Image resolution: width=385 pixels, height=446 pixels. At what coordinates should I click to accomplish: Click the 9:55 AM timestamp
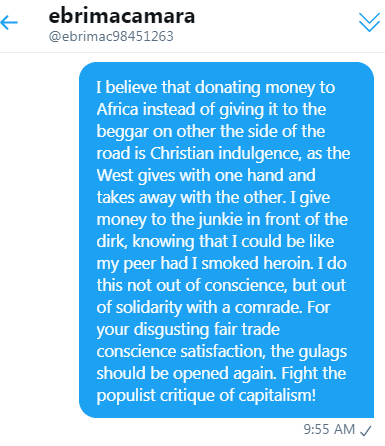[329, 429]
